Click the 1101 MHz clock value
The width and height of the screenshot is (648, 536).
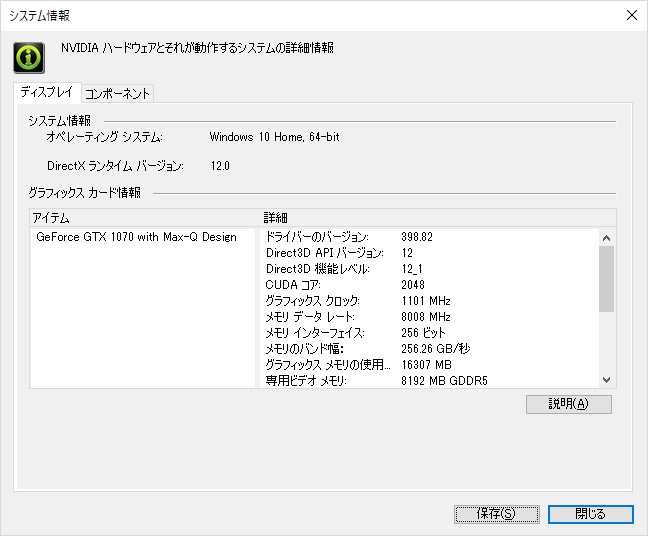(x=426, y=301)
